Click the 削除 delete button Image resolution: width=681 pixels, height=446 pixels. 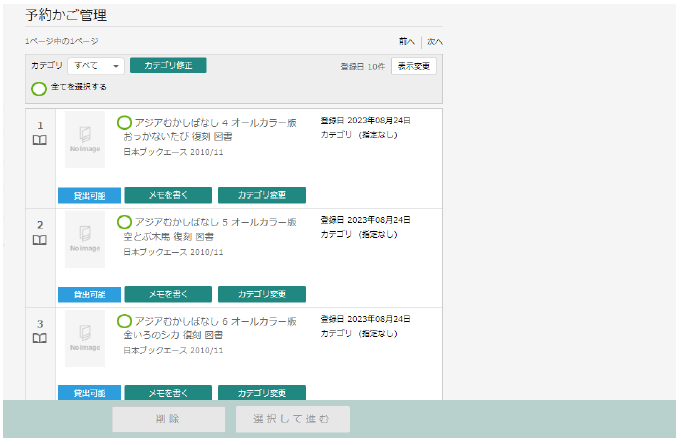click(169, 419)
